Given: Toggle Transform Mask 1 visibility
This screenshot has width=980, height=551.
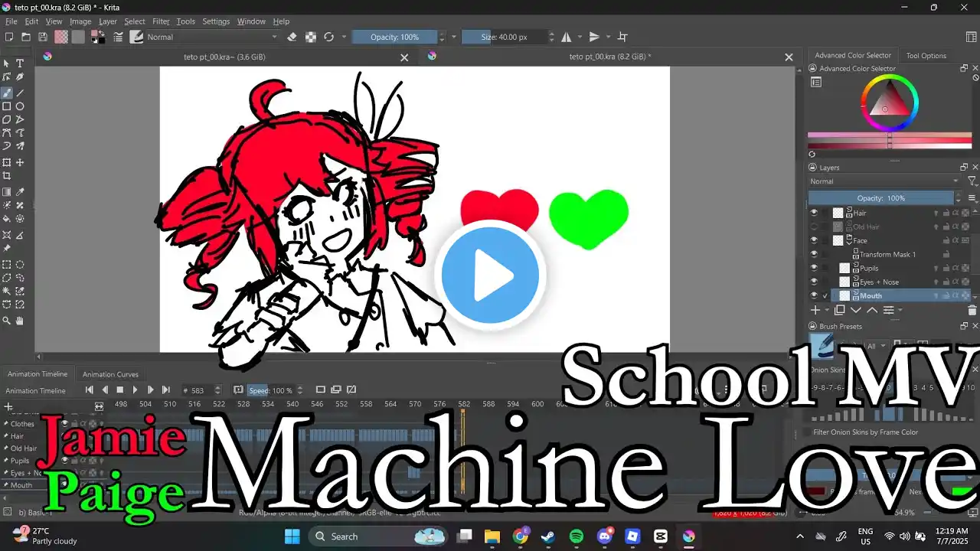Looking at the screenshot, I should 814,254.
